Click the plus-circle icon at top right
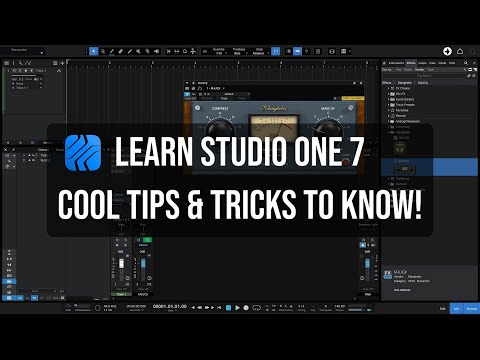 coord(447,51)
